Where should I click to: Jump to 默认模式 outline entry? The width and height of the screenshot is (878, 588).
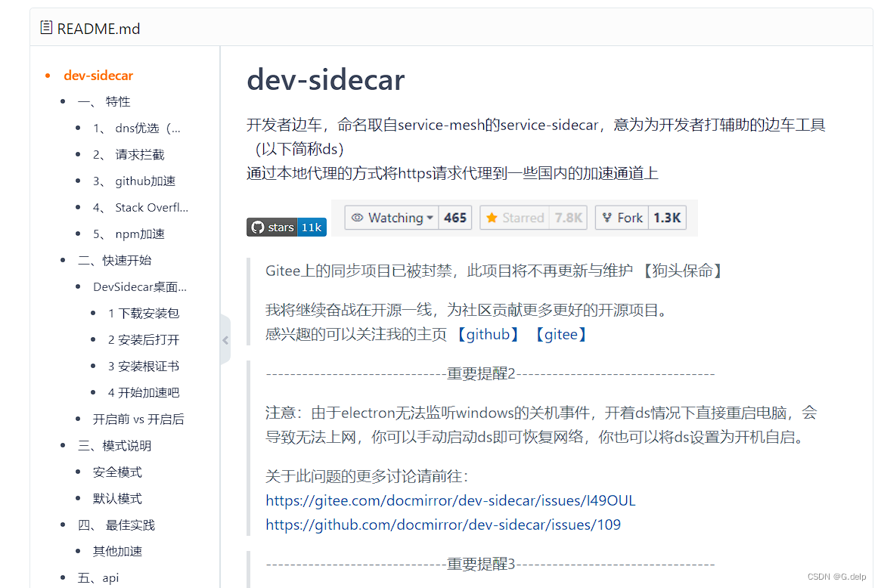point(117,499)
